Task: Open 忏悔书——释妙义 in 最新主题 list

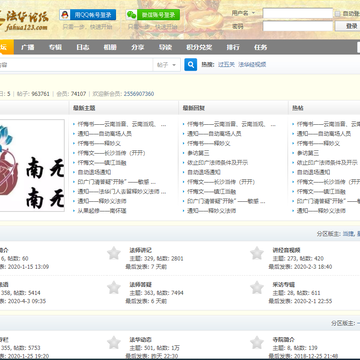Action: [99, 143]
